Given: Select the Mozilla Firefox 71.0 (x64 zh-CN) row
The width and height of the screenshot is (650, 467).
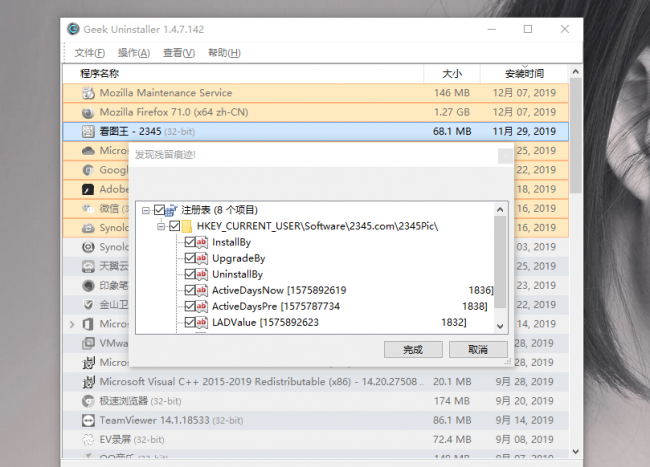Looking at the screenshot, I should (x=315, y=112).
